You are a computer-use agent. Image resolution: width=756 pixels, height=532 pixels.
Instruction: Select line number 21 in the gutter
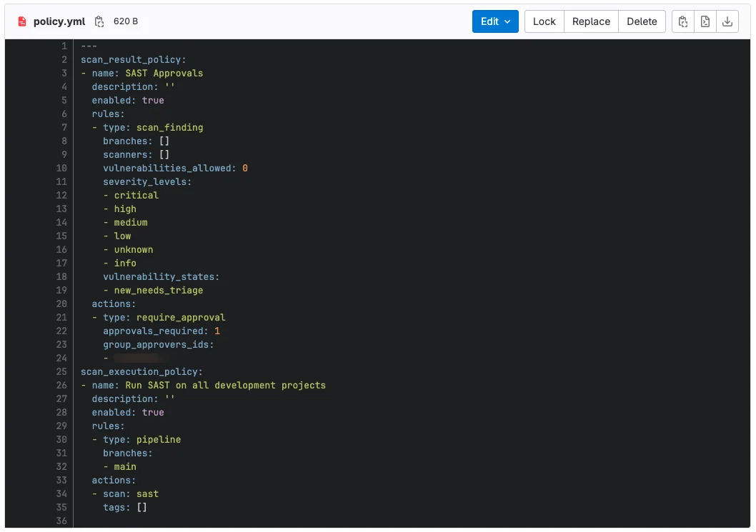click(x=61, y=318)
